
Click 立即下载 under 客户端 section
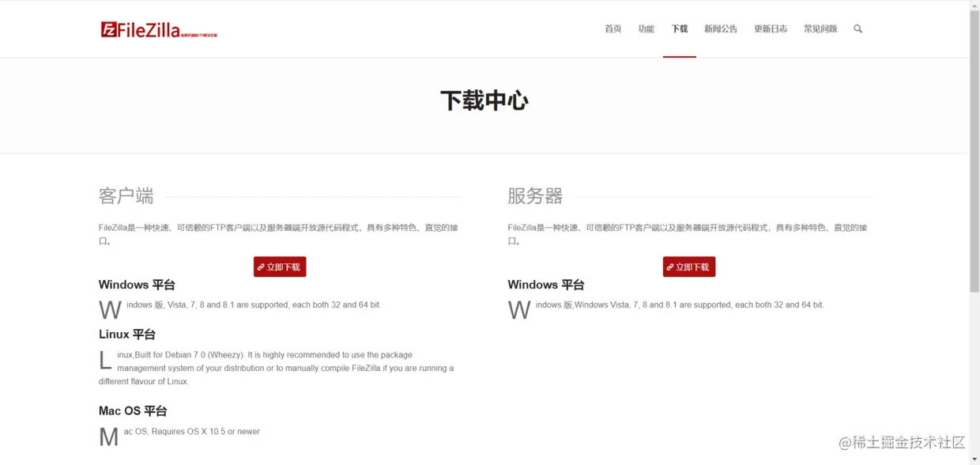point(279,267)
